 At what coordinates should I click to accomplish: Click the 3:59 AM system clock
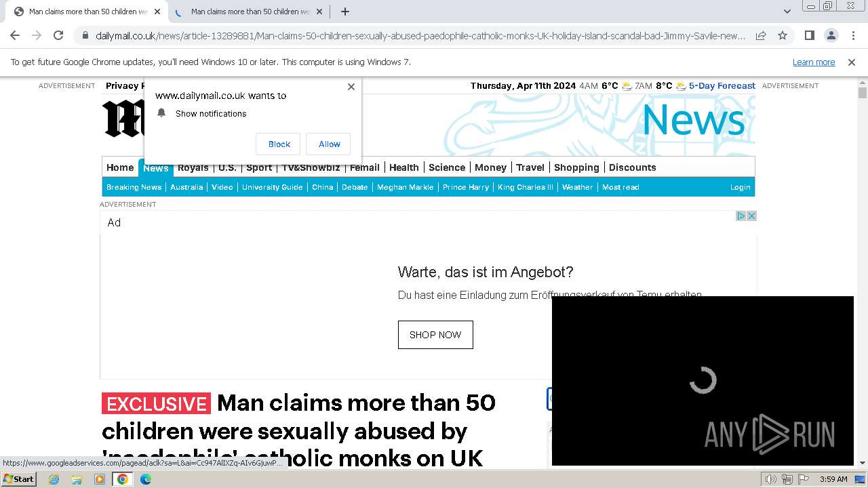point(833,479)
